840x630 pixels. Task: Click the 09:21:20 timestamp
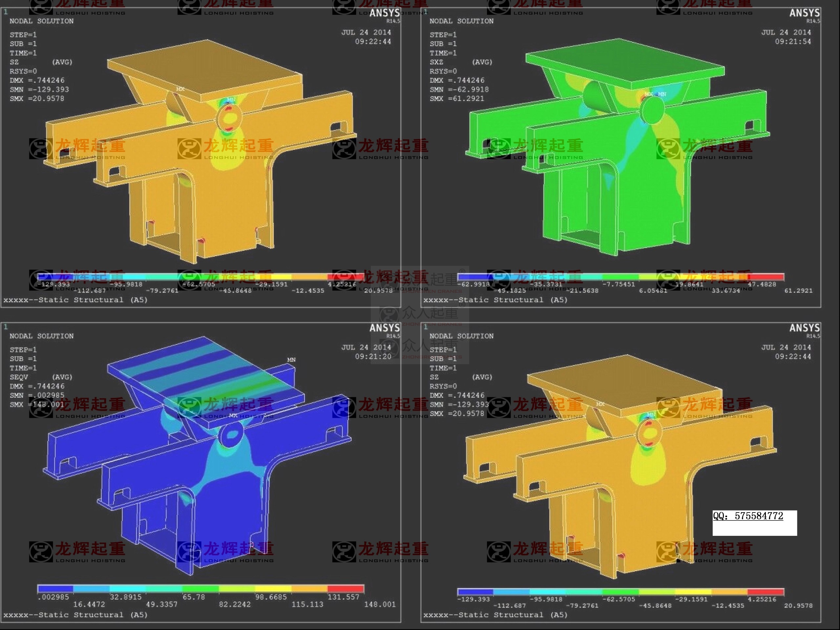[x=373, y=356]
